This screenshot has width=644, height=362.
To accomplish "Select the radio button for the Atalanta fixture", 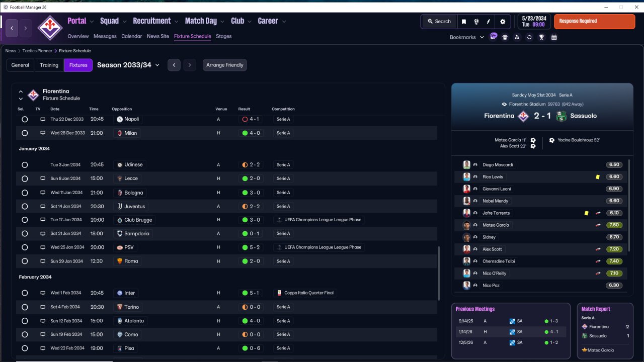I will click(x=25, y=321).
